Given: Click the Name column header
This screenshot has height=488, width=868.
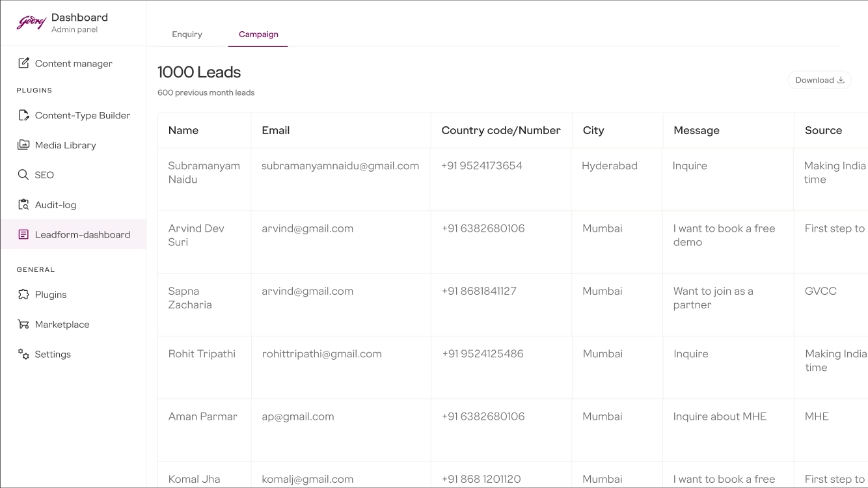Looking at the screenshot, I should [183, 130].
